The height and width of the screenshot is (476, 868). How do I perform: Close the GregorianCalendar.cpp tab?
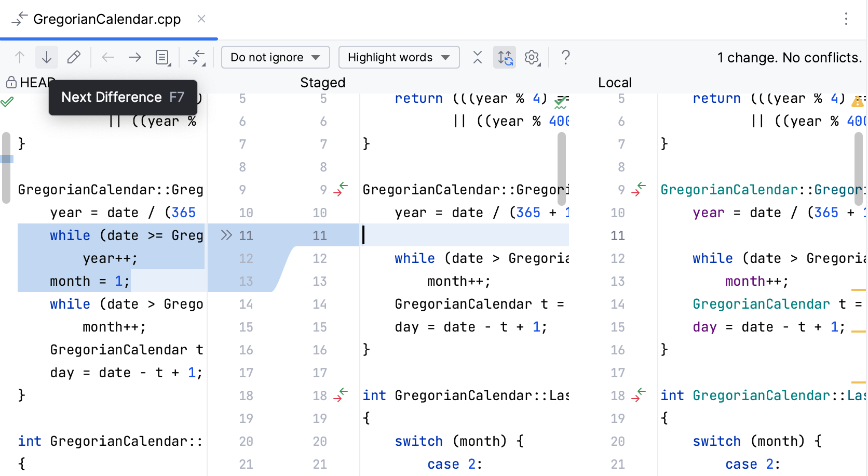(x=201, y=19)
